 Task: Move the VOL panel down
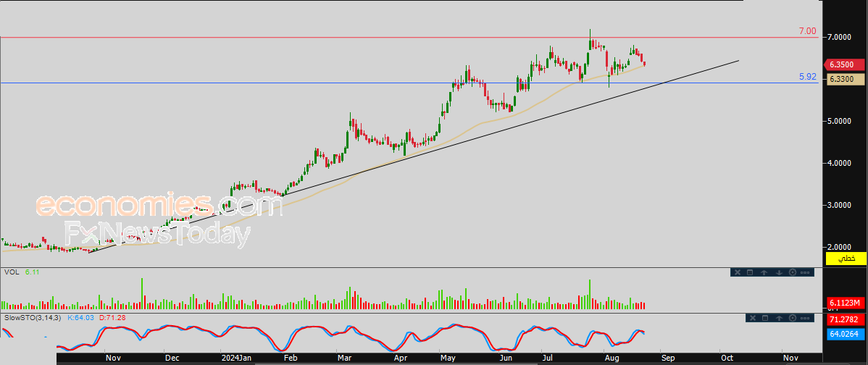pyautogui.click(x=779, y=272)
